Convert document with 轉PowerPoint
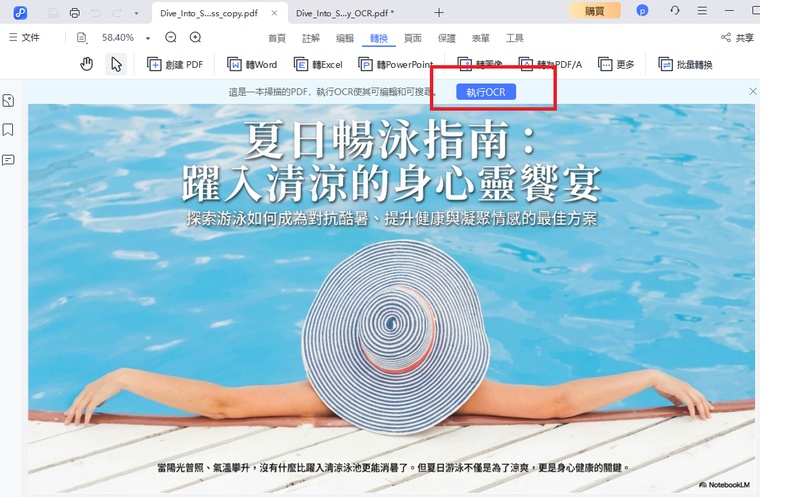 pyautogui.click(x=396, y=64)
